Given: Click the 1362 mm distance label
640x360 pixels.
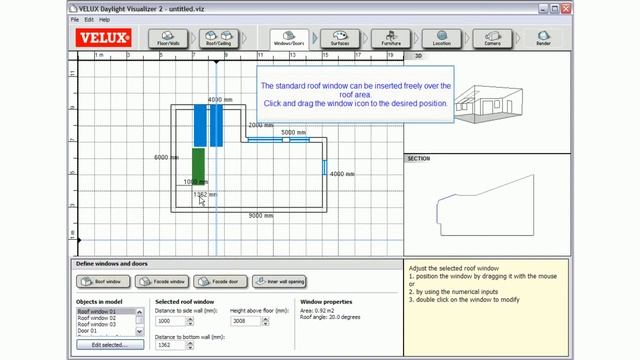Looking at the screenshot, I should (x=205, y=195).
